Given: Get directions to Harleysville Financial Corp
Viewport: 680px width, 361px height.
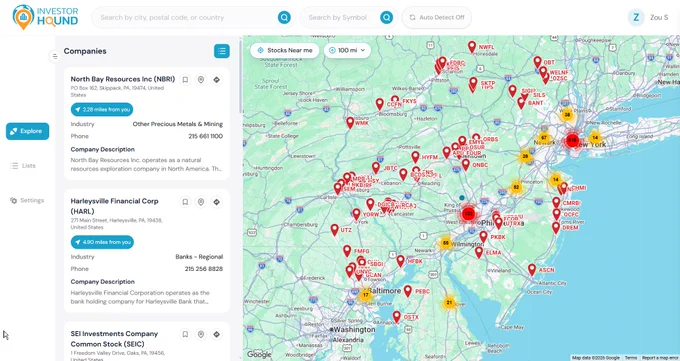Looking at the screenshot, I should [216, 202].
